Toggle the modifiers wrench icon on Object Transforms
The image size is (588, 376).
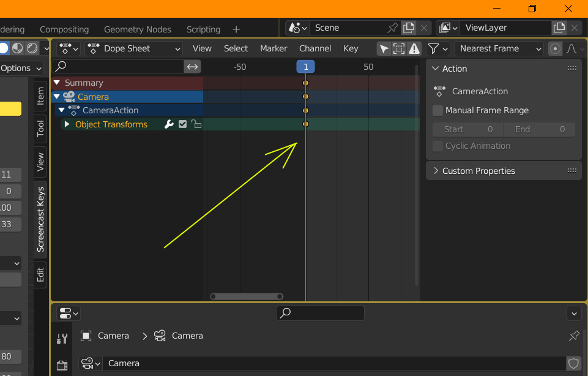pos(169,124)
